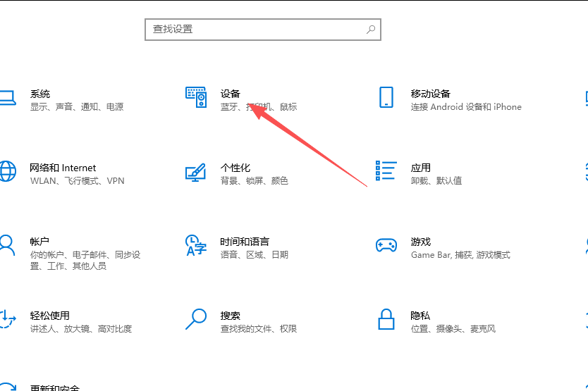The image size is (588, 391).
Task: Click the search settings input field
Action: coord(263,30)
